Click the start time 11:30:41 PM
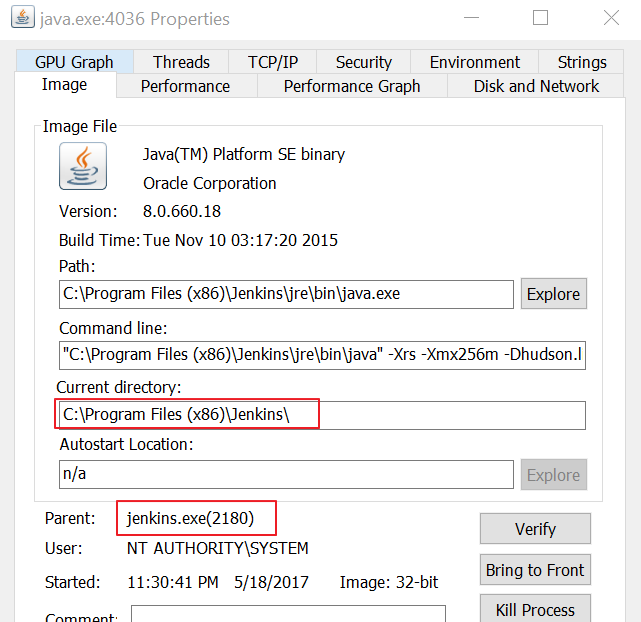 [x=173, y=582]
